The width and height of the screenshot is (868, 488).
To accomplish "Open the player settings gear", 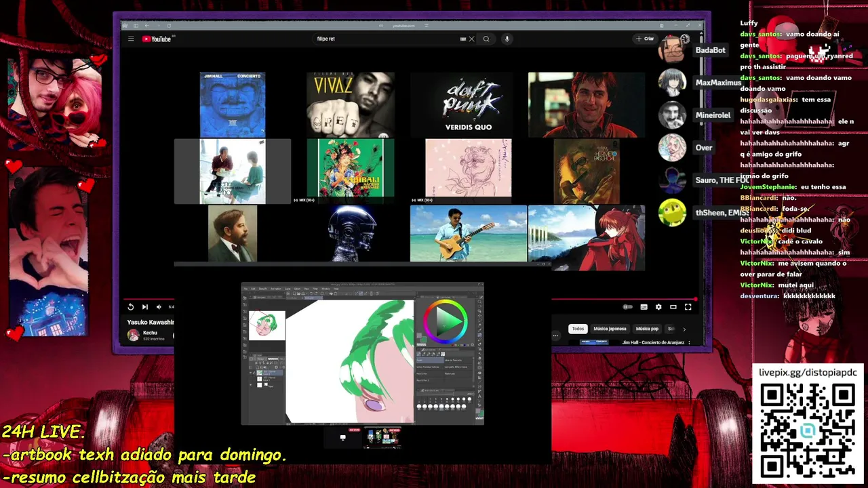I will [x=658, y=307].
